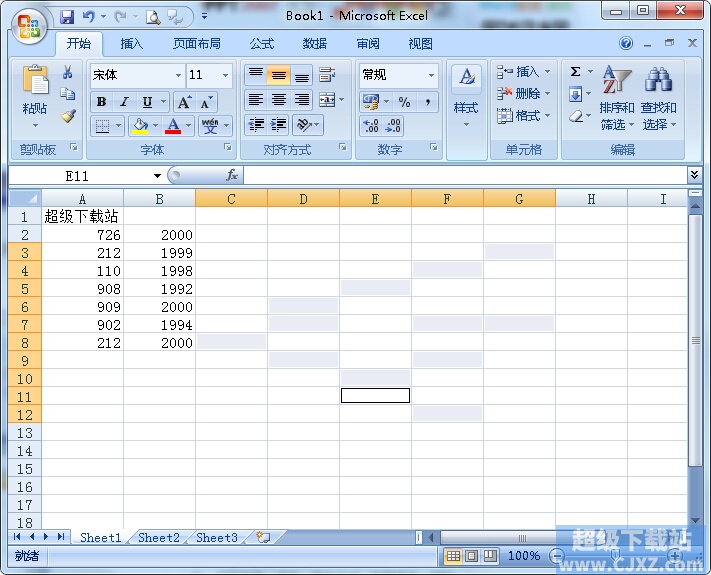This screenshot has width=711, height=575.
Task: Undo the last action
Action: [88, 17]
